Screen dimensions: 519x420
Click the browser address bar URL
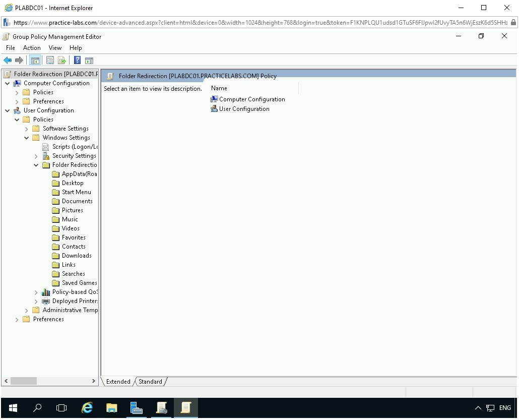tap(260, 23)
